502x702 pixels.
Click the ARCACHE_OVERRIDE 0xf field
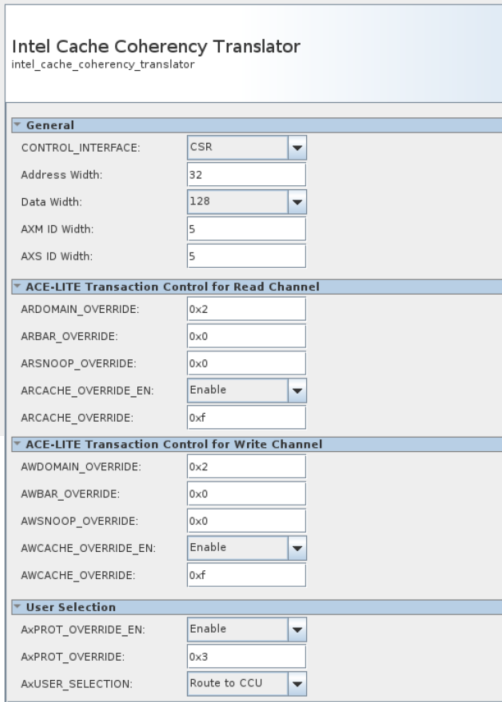(246, 417)
